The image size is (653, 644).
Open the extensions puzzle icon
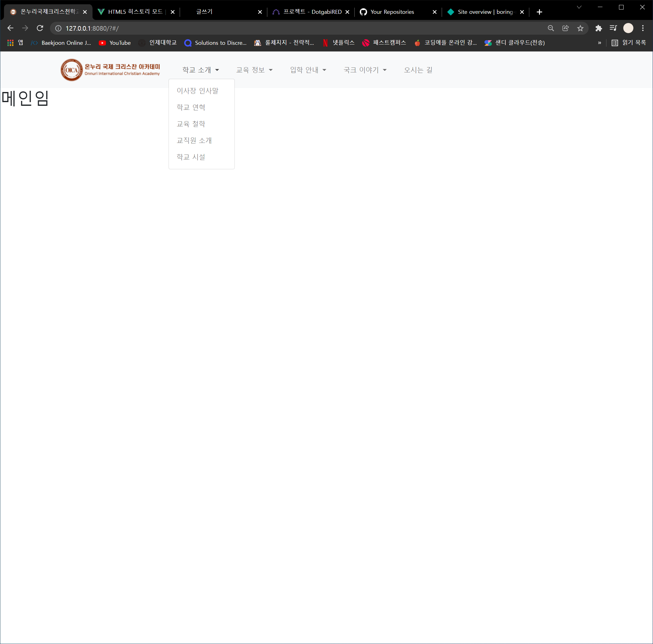pos(598,28)
